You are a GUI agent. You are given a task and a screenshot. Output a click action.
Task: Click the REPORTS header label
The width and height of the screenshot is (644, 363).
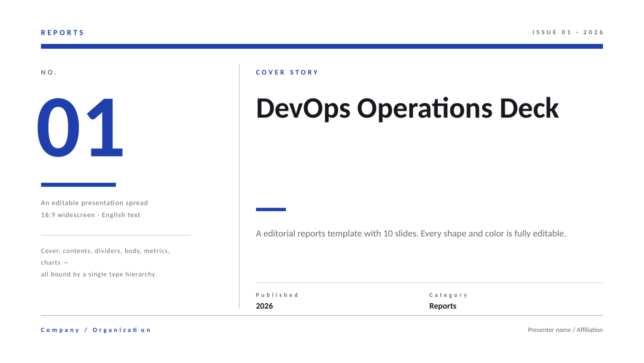tap(62, 33)
